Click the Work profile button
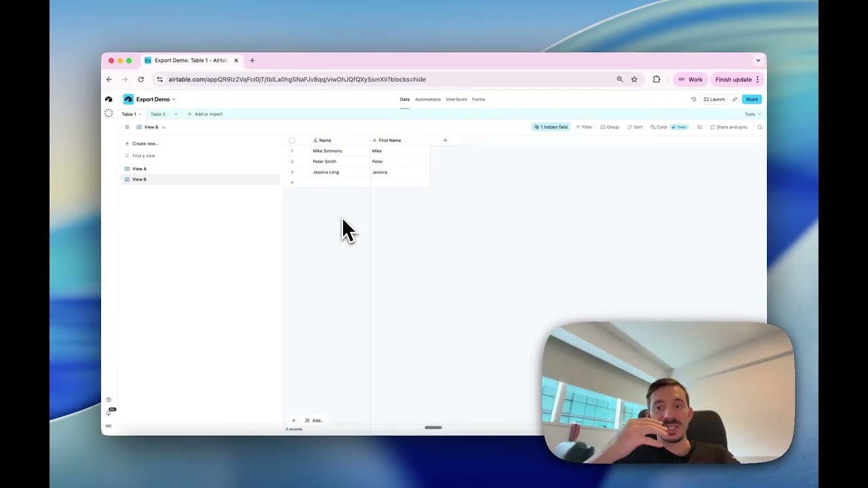This screenshot has width=868, height=488. 690,79
